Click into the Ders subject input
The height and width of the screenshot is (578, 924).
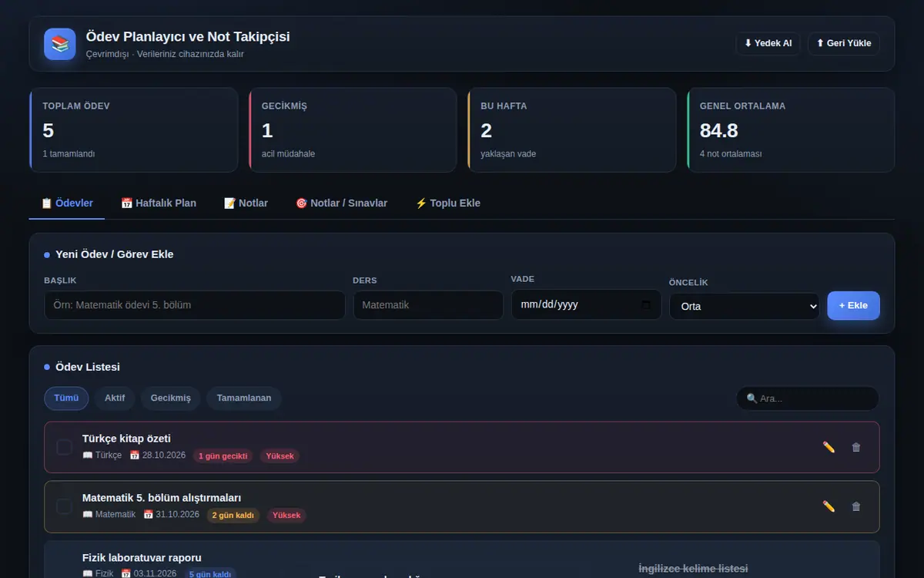coord(428,305)
